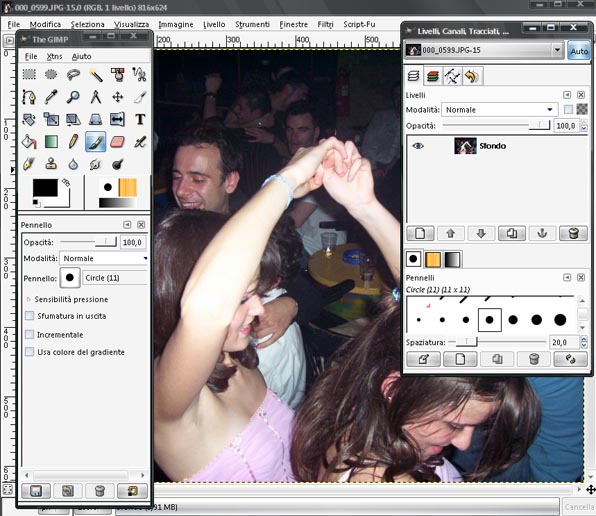Create a new layer button
596x516 pixels.
point(420,233)
